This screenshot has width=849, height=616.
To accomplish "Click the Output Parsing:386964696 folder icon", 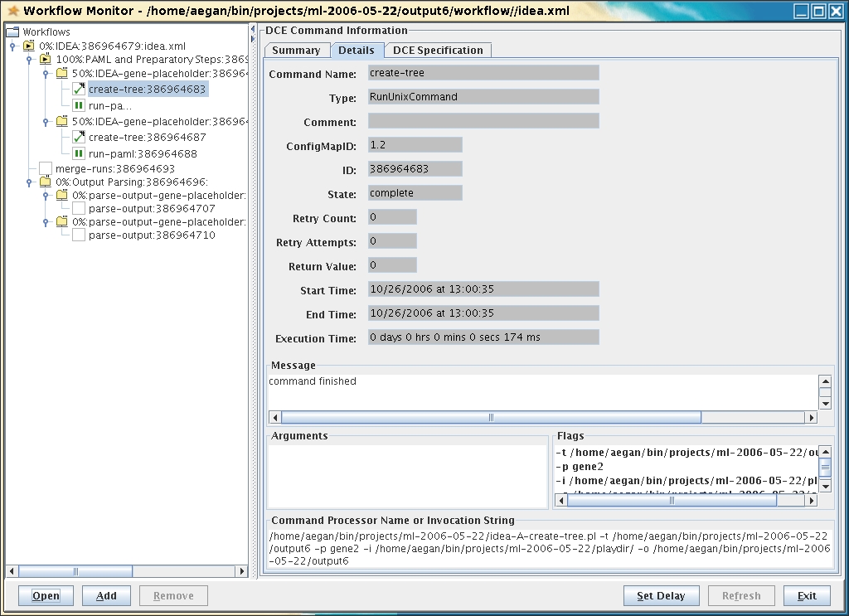I will click(46, 182).
